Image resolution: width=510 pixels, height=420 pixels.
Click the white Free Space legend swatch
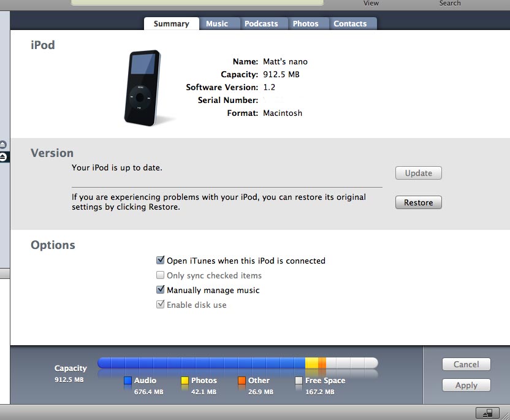point(299,380)
